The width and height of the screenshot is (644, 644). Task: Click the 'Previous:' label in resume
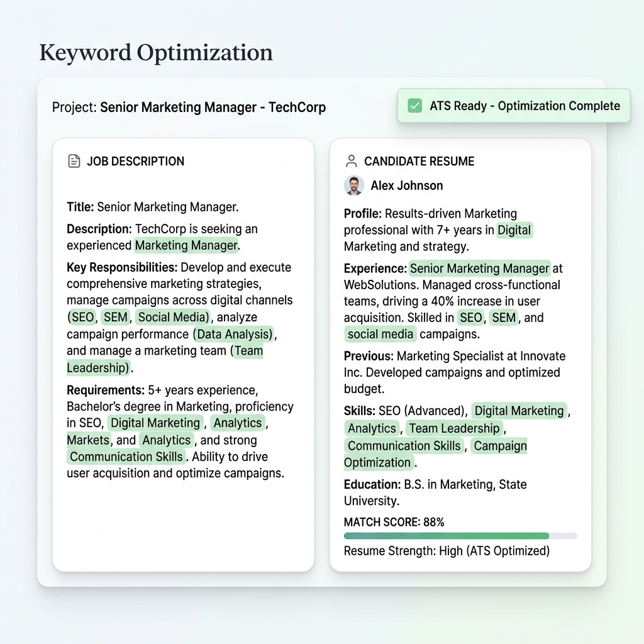tap(369, 356)
